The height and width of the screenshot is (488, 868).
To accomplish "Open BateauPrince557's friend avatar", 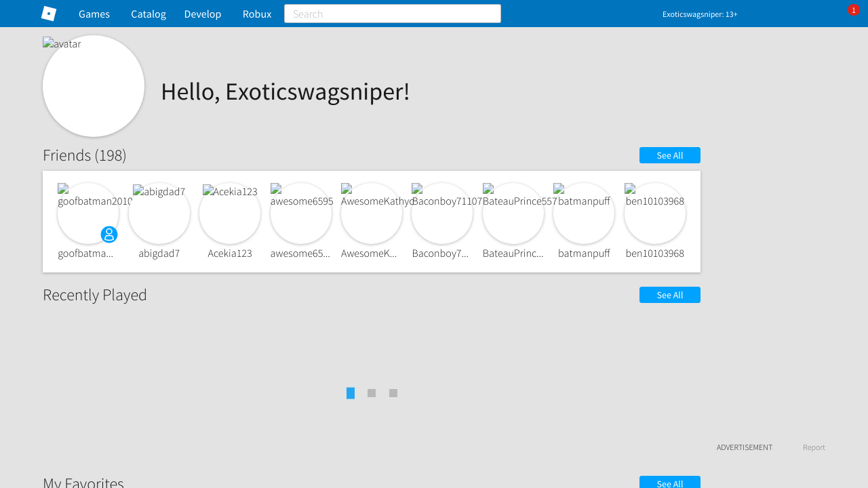I will coord(513,213).
